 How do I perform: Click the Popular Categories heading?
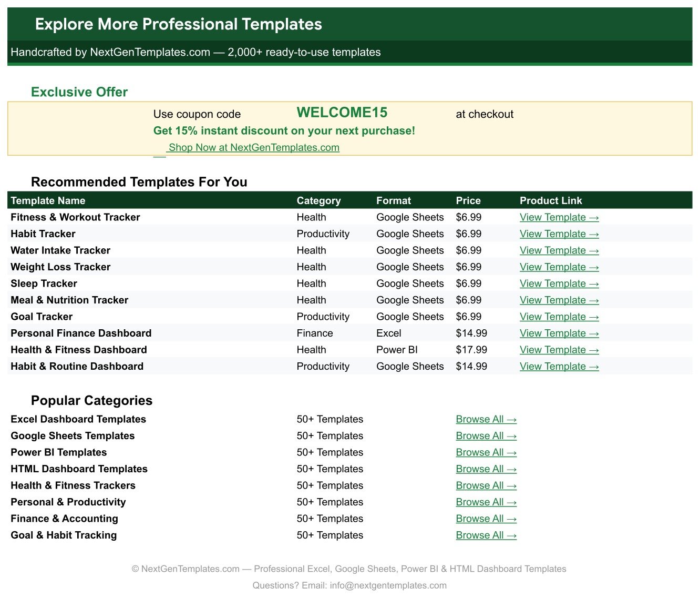[x=91, y=401]
